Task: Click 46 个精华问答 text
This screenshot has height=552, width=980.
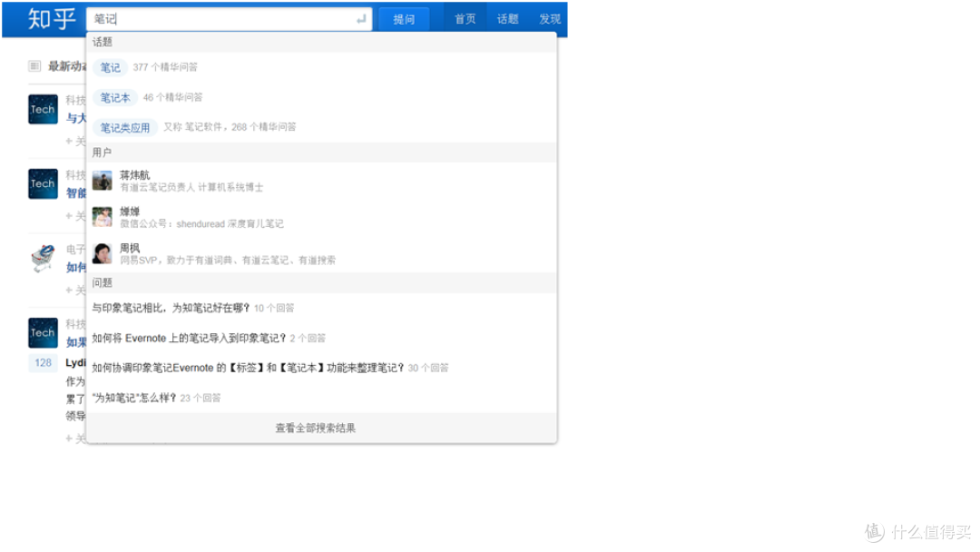Action: tap(172, 97)
